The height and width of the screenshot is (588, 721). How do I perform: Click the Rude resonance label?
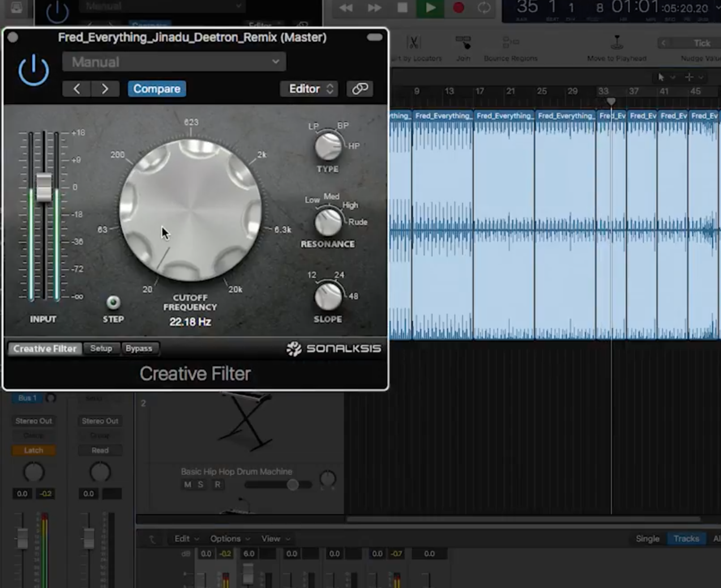pyautogui.click(x=358, y=222)
